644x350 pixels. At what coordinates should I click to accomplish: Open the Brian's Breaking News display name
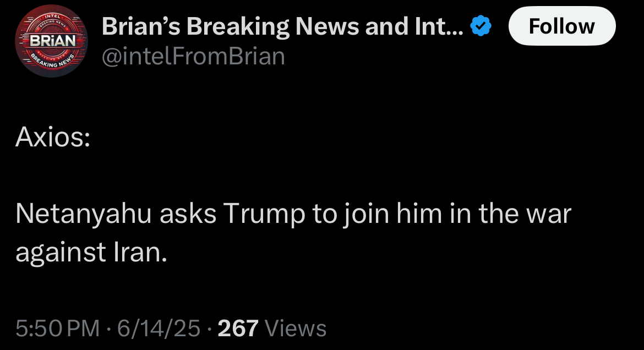click(282, 26)
